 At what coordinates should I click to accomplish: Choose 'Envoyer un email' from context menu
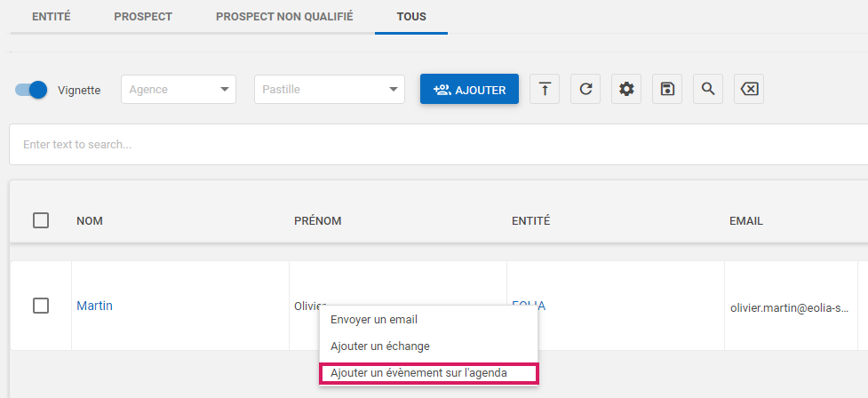coord(374,320)
